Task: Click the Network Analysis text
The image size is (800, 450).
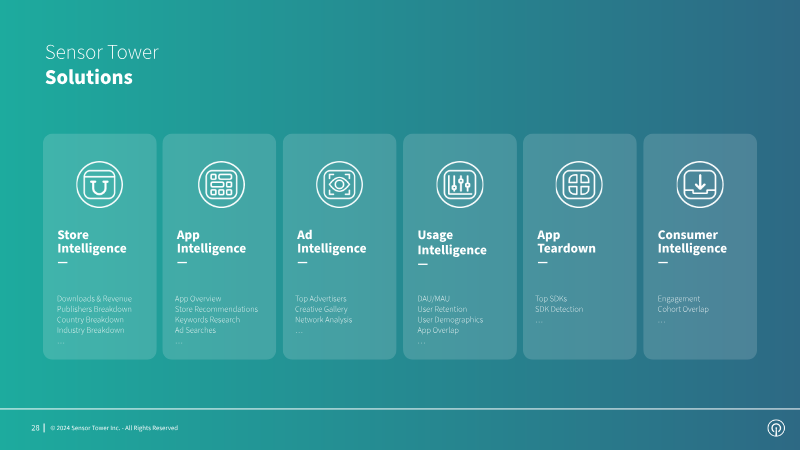Action: [x=323, y=320]
